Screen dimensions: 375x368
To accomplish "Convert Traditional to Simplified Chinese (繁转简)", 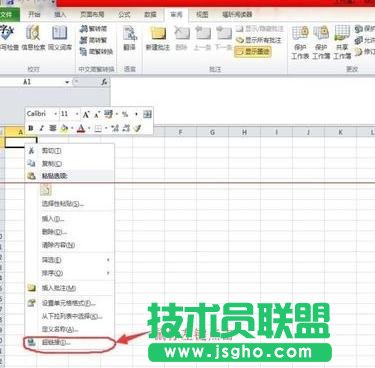I will [x=94, y=29].
